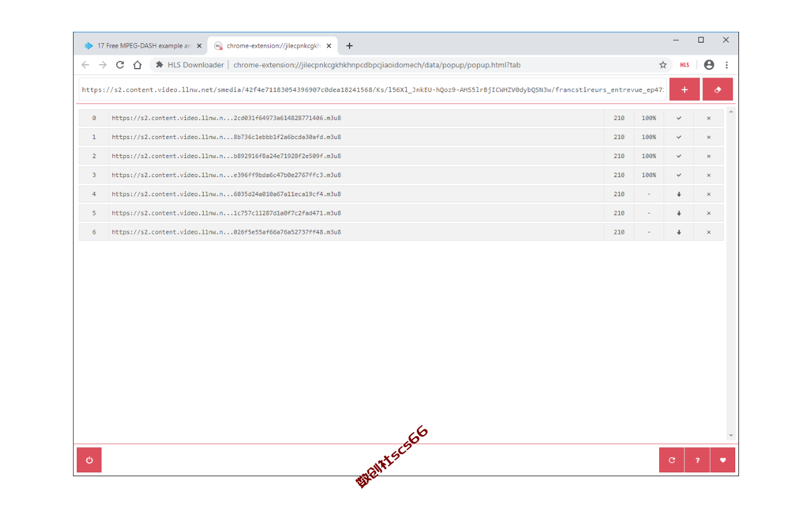Open the Chrome profile avatar
Screen dimensions: 812x508
click(709, 65)
